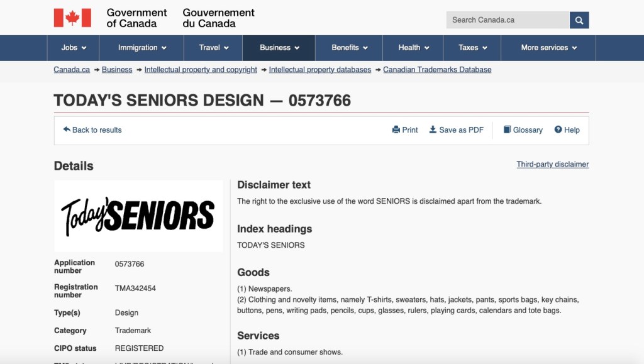Click the search magnifier icon button

pyautogui.click(x=579, y=20)
